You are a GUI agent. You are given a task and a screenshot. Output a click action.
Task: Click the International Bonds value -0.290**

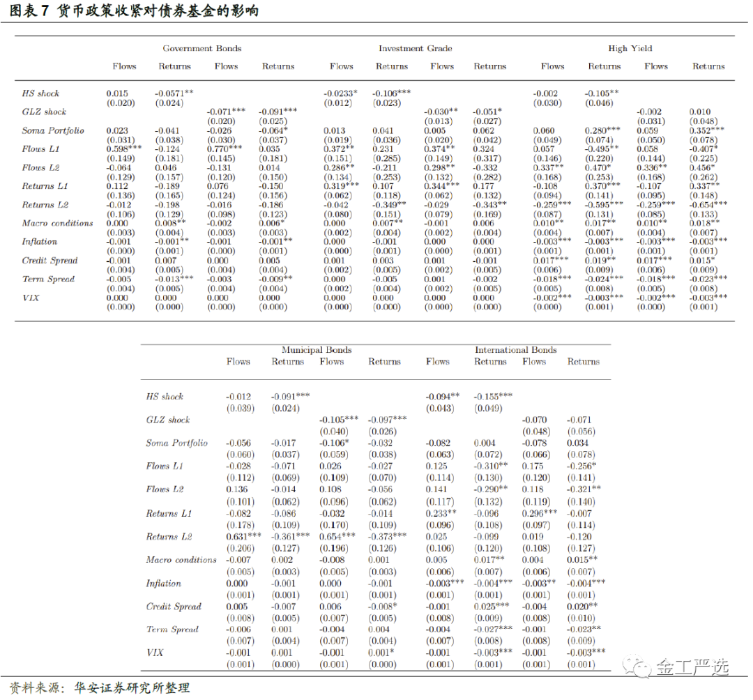tap(491, 489)
